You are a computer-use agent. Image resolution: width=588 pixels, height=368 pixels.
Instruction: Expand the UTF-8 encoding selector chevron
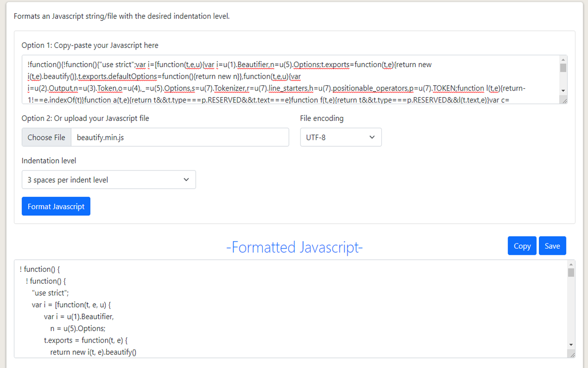(372, 137)
